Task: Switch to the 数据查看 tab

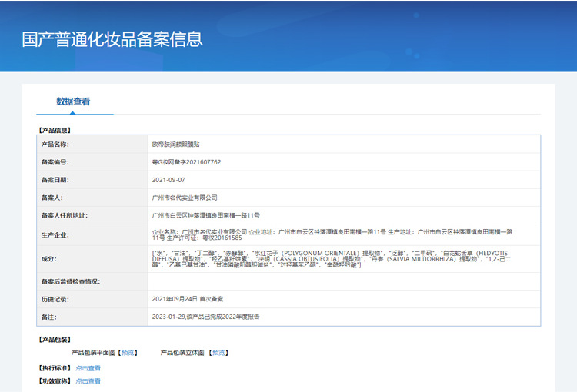Action: pyautogui.click(x=73, y=101)
